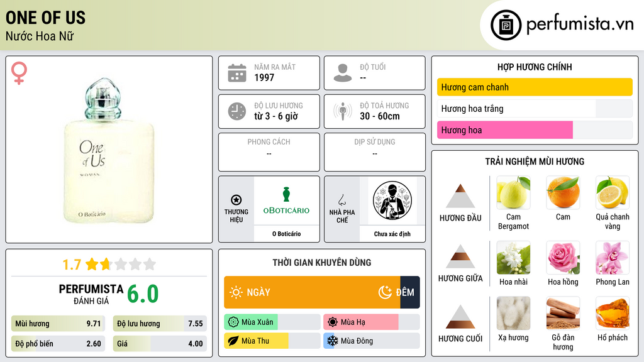Click the Hương đầu pyramid icon

coord(460,196)
